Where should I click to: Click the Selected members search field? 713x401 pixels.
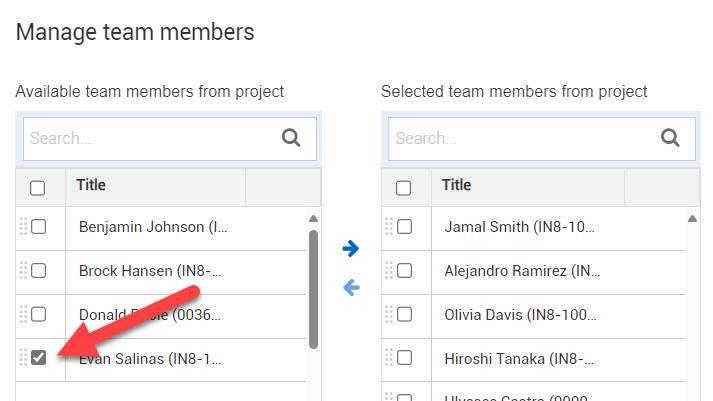click(x=520, y=138)
